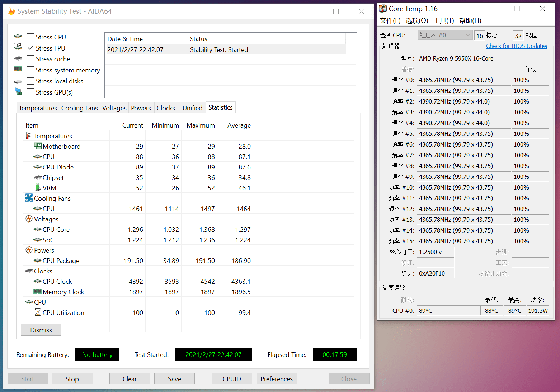Enable Stress local disks checkbox
560x392 pixels.
(30, 81)
